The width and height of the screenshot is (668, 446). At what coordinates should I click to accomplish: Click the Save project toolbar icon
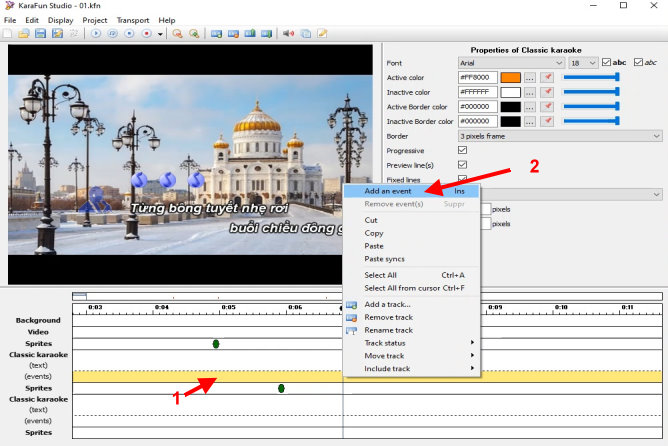pos(40,34)
